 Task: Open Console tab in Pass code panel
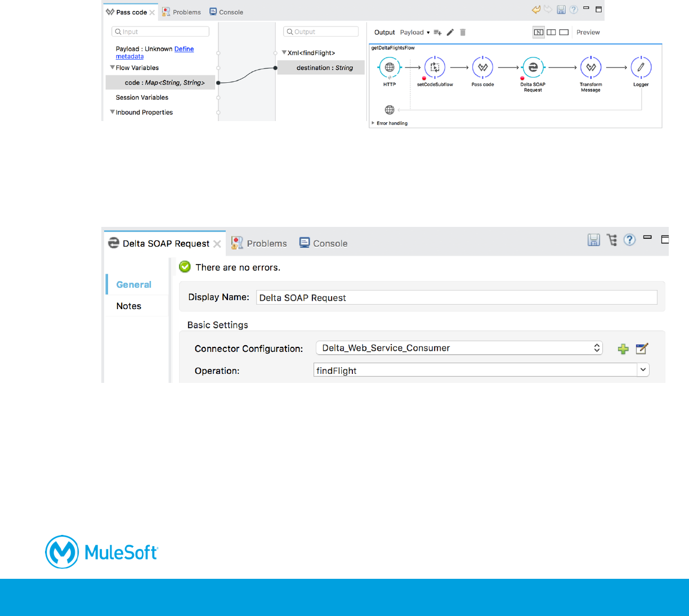coord(226,12)
